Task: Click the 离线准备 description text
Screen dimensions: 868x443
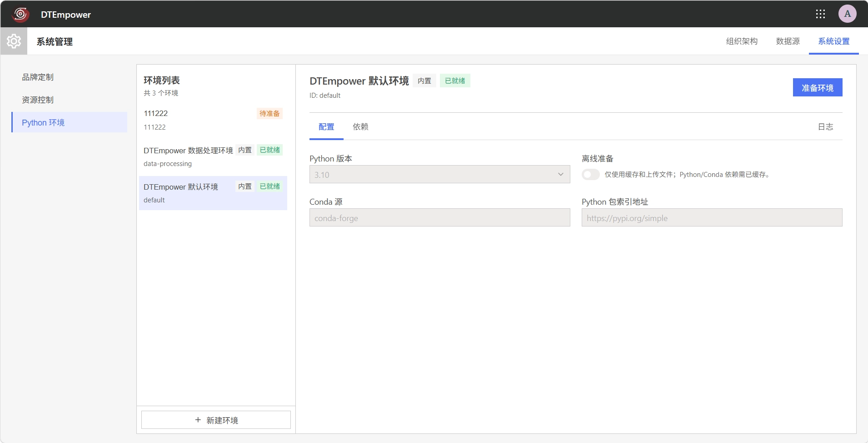Action: [x=688, y=175]
